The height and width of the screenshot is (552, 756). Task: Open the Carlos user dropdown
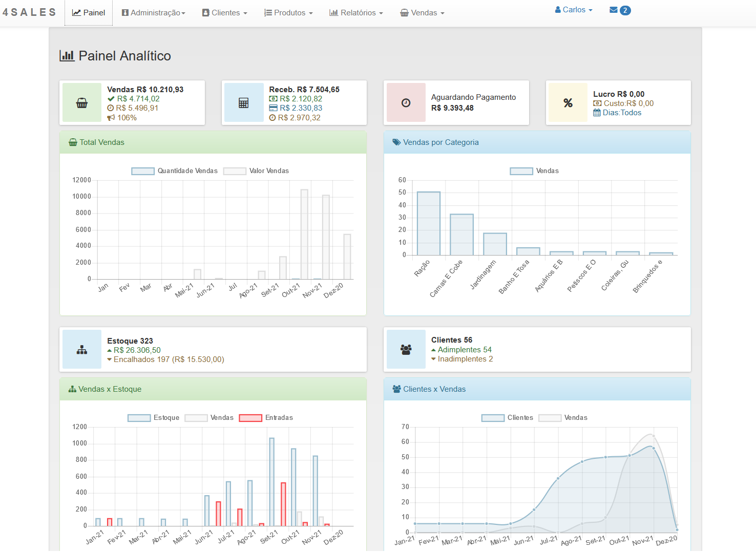coord(574,10)
